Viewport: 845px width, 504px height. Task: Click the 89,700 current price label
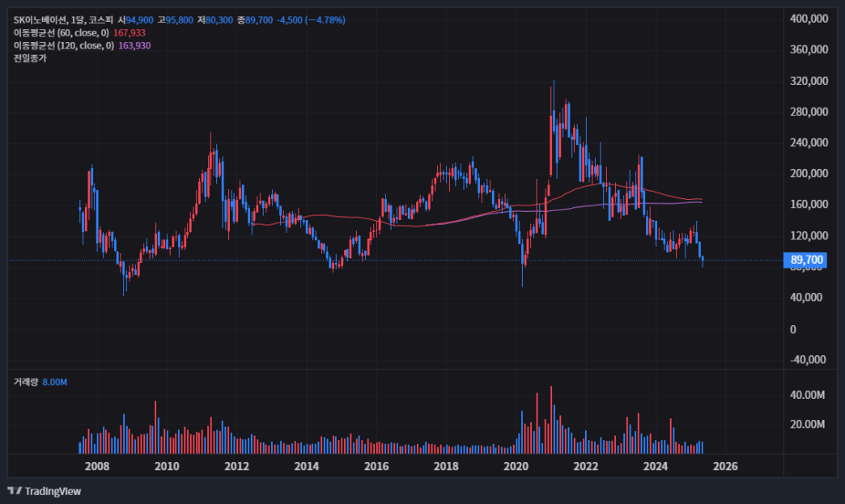pyautogui.click(x=805, y=260)
